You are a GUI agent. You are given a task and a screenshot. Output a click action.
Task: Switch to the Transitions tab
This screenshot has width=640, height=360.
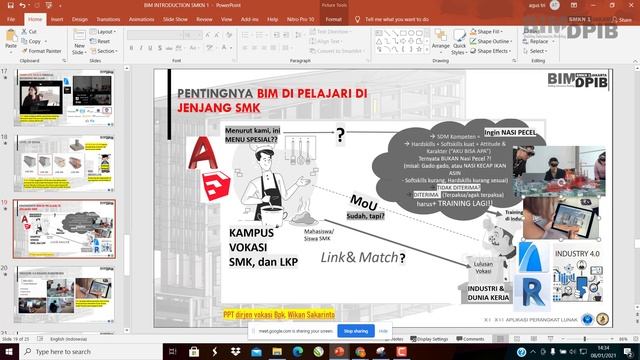coord(108,19)
